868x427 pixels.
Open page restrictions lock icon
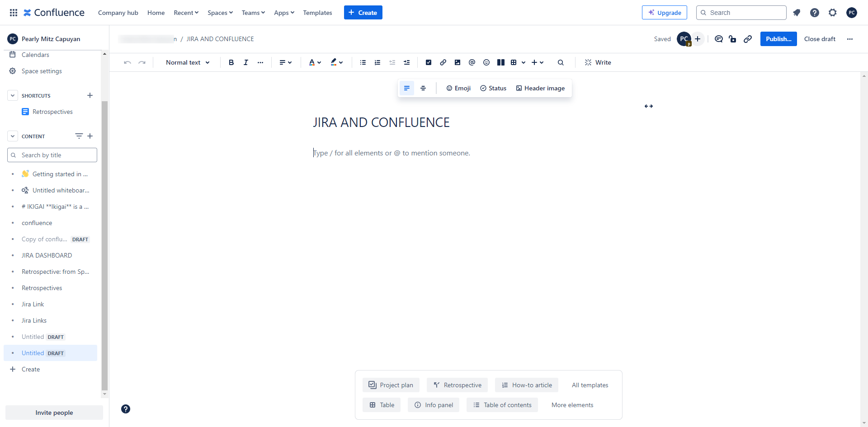point(733,39)
